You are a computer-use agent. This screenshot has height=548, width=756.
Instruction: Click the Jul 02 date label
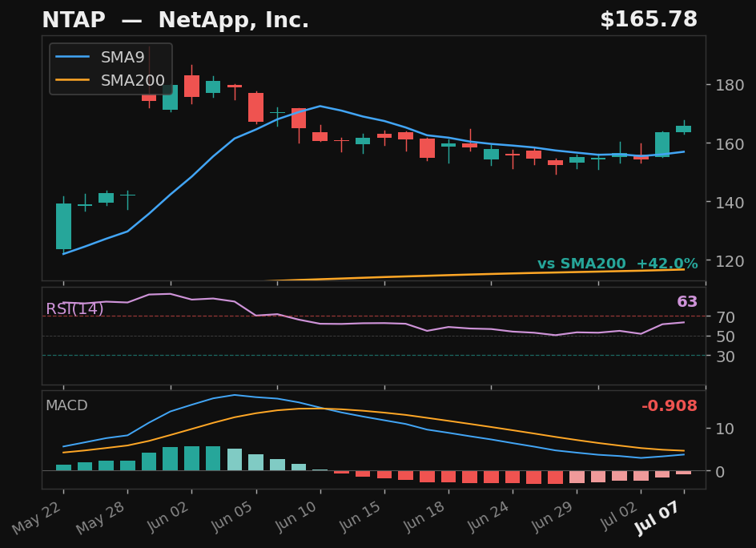coord(618,516)
